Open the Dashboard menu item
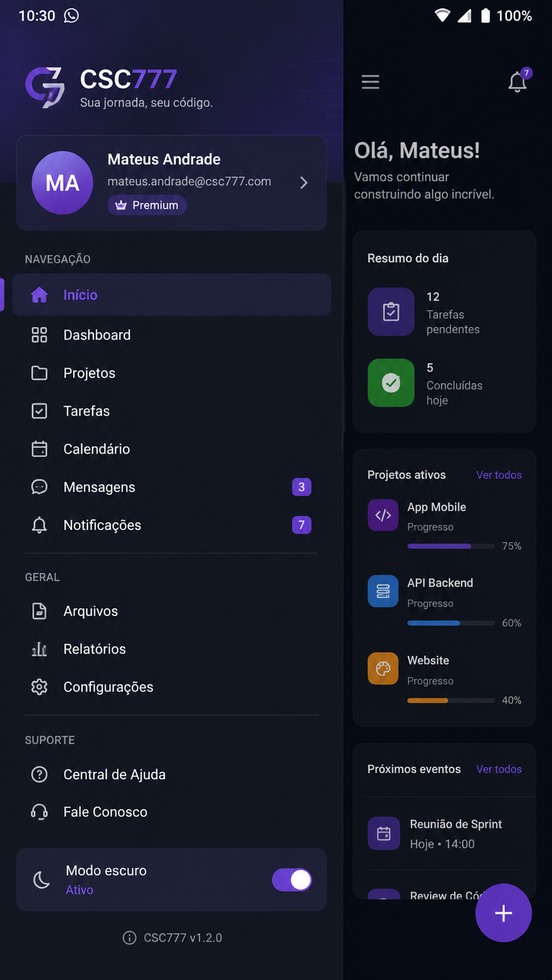This screenshot has width=552, height=980. coord(172,335)
